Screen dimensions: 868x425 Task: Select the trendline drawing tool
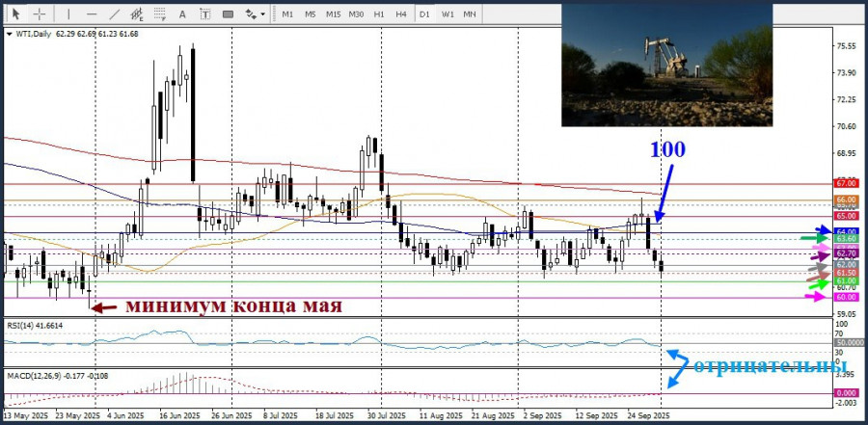click(114, 14)
